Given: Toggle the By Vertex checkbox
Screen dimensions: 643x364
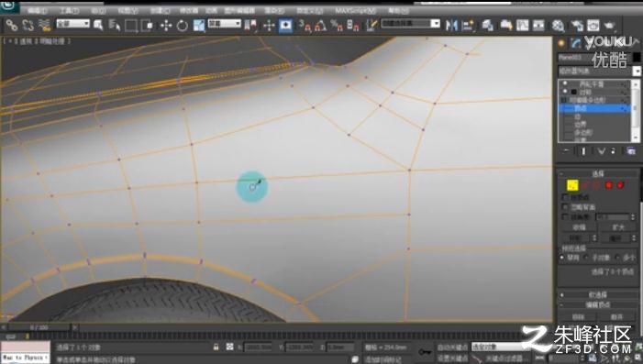Looking at the screenshot, I should [x=565, y=197].
